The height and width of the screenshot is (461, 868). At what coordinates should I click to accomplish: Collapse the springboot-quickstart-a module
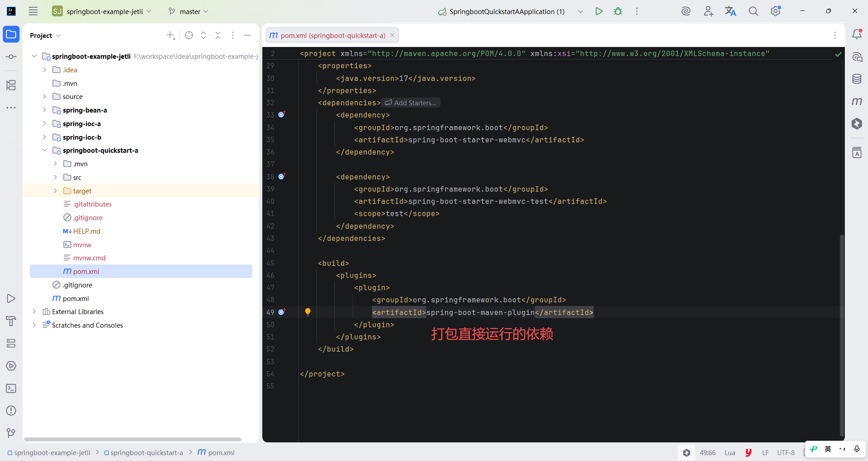pyautogui.click(x=44, y=150)
